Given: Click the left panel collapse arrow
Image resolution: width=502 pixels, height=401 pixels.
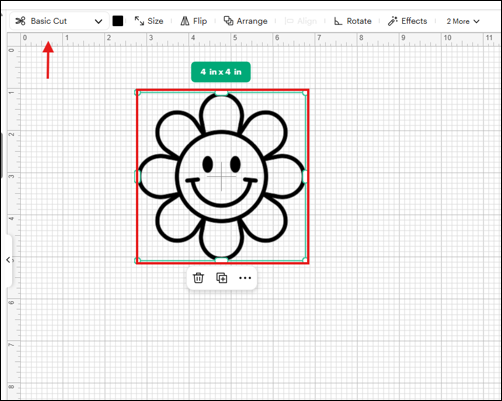Looking at the screenshot, I should pyautogui.click(x=8, y=260).
